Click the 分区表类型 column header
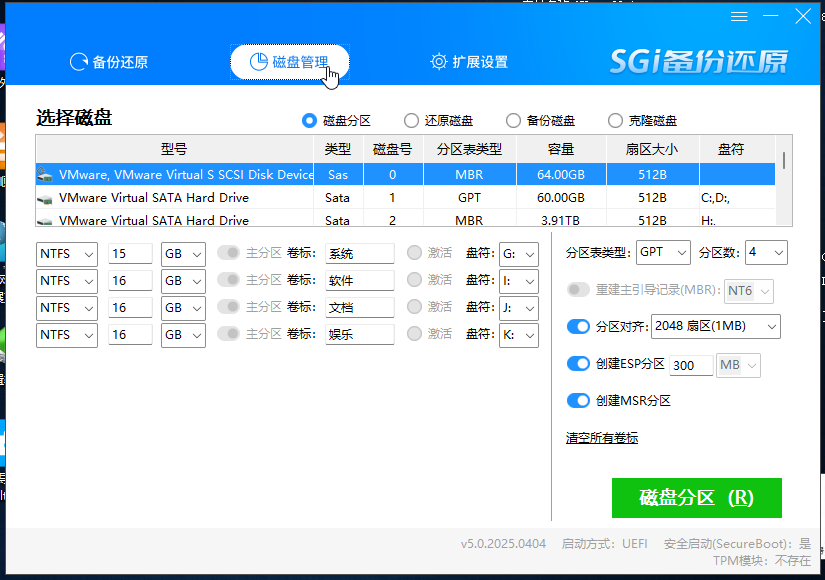This screenshot has height=580, width=825. (469, 149)
